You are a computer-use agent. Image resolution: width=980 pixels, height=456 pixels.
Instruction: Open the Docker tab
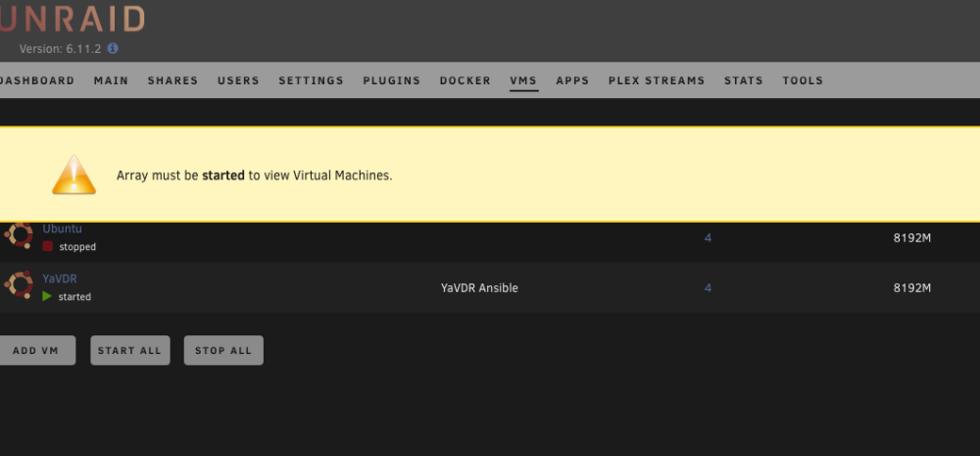(x=465, y=80)
